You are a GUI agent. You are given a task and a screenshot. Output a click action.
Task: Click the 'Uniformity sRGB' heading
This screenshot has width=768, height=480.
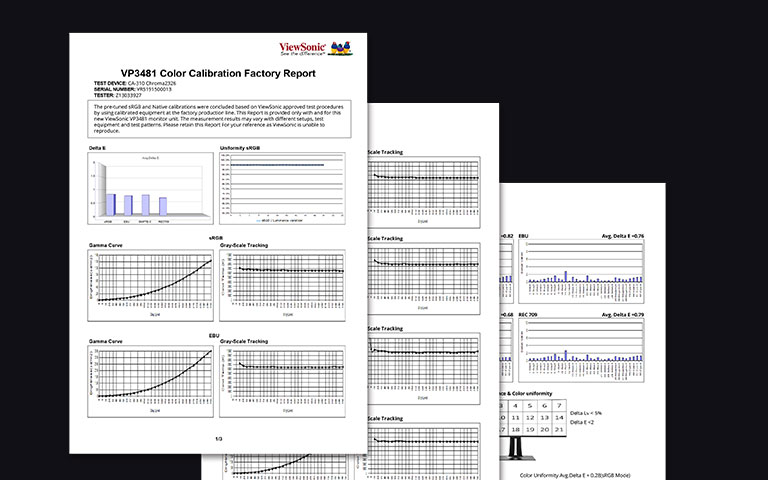coord(240,148)
